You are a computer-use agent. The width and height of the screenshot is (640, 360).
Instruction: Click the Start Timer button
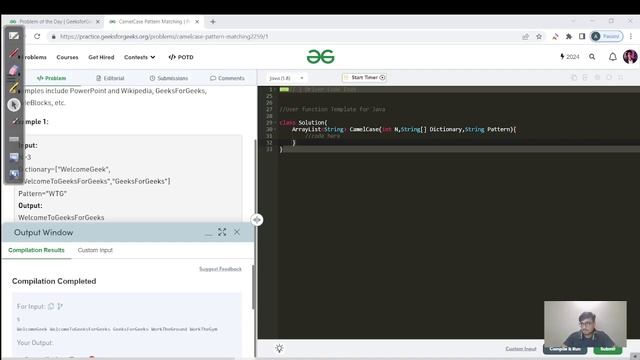coord(364,78)
